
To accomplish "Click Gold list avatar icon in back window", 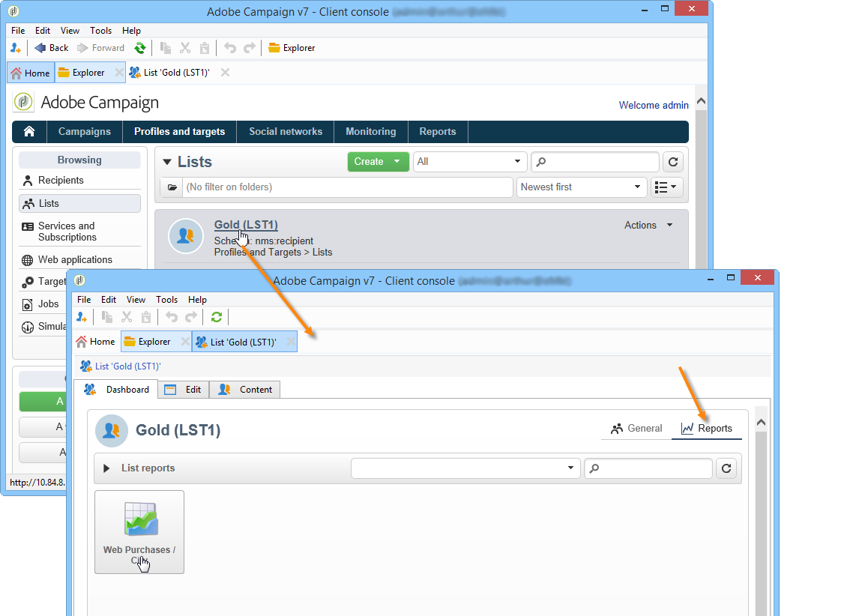I will [x=186, y=236].
